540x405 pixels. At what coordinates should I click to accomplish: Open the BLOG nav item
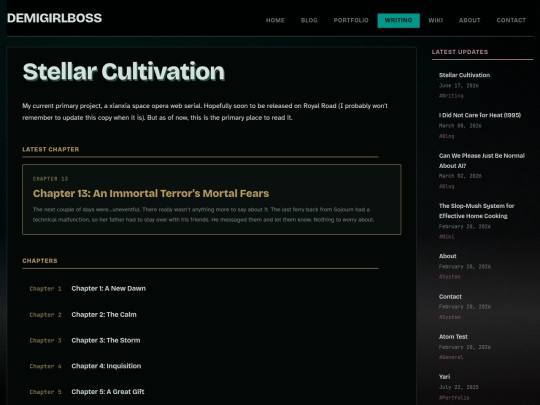(x=309, y=20)
